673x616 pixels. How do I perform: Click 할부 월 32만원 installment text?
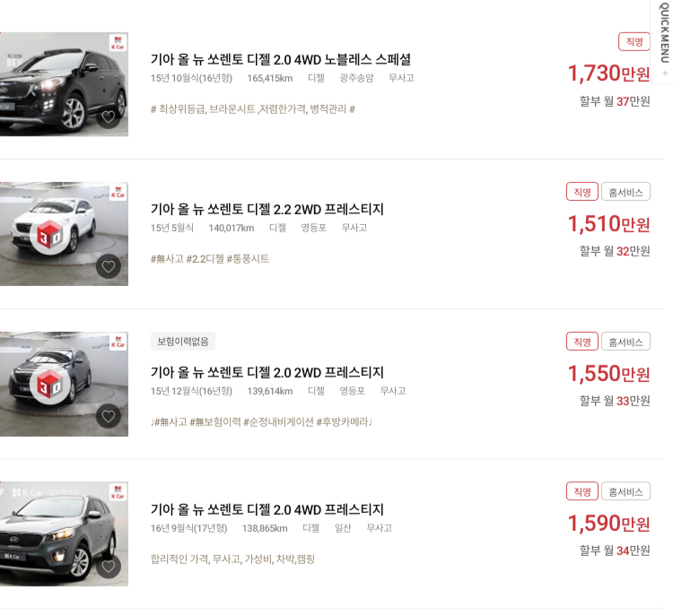click(615, 251)
